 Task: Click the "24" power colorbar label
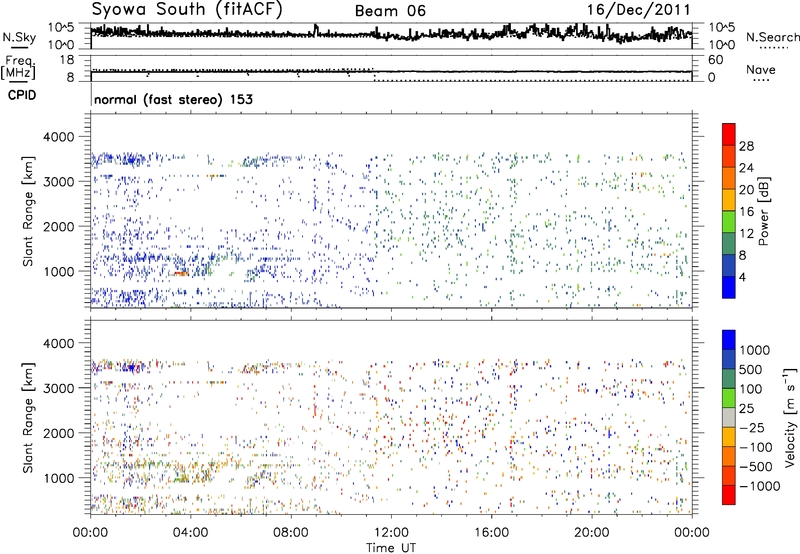(x=746, y=168)
